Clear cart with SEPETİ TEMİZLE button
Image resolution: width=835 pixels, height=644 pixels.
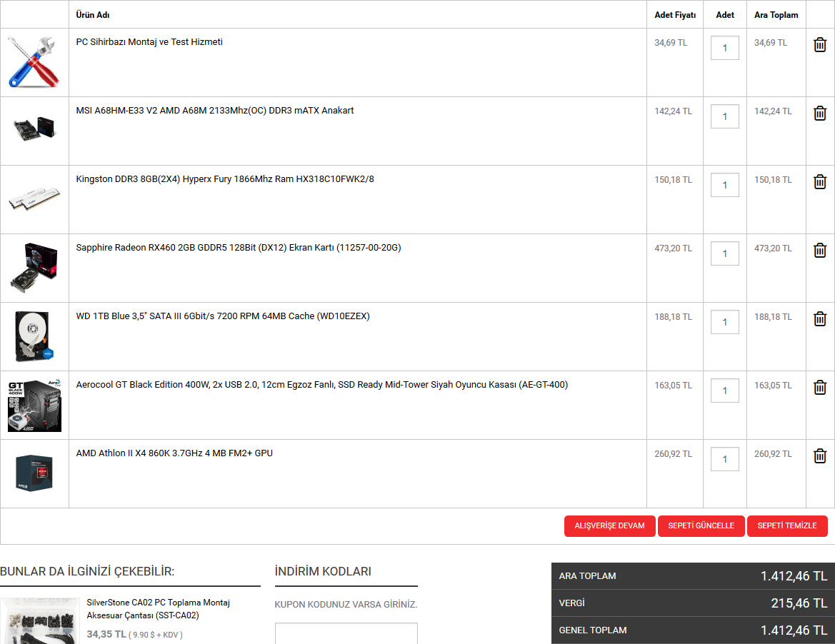[x=787, y=526]
